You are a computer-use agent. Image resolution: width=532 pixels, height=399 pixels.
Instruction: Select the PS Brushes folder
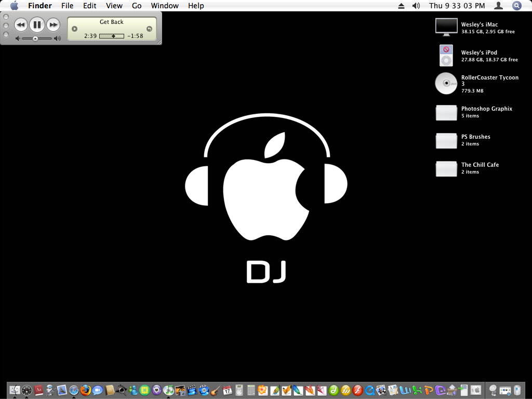coord(446,141)
